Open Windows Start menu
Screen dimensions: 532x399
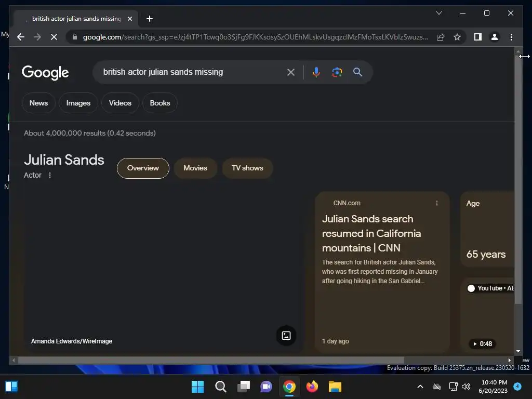coord(197,387)
